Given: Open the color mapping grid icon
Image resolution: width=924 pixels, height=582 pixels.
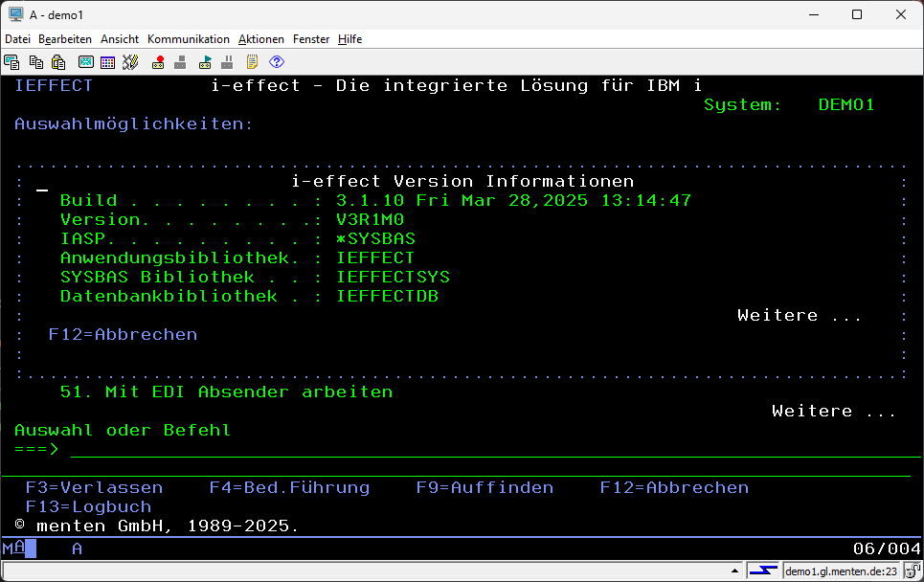Looking at the screenshot, I should pyautogui.click(x=107, y=62).
